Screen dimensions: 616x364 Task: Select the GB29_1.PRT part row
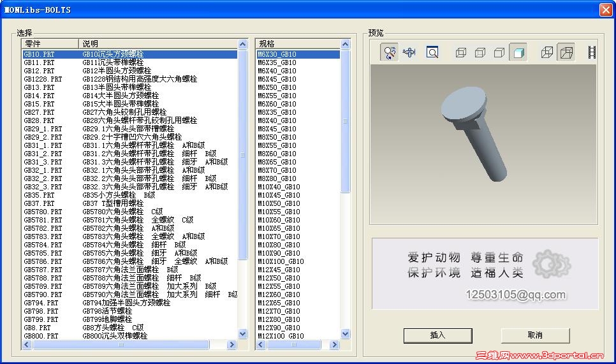pyautogui.click(x=129, y=129)
